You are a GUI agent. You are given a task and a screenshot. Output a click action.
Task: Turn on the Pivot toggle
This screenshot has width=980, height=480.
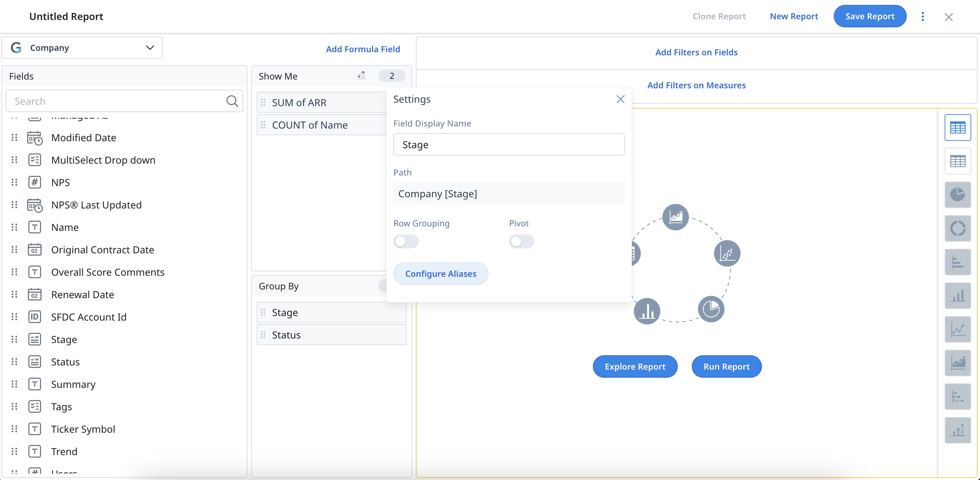click(522, 241)
